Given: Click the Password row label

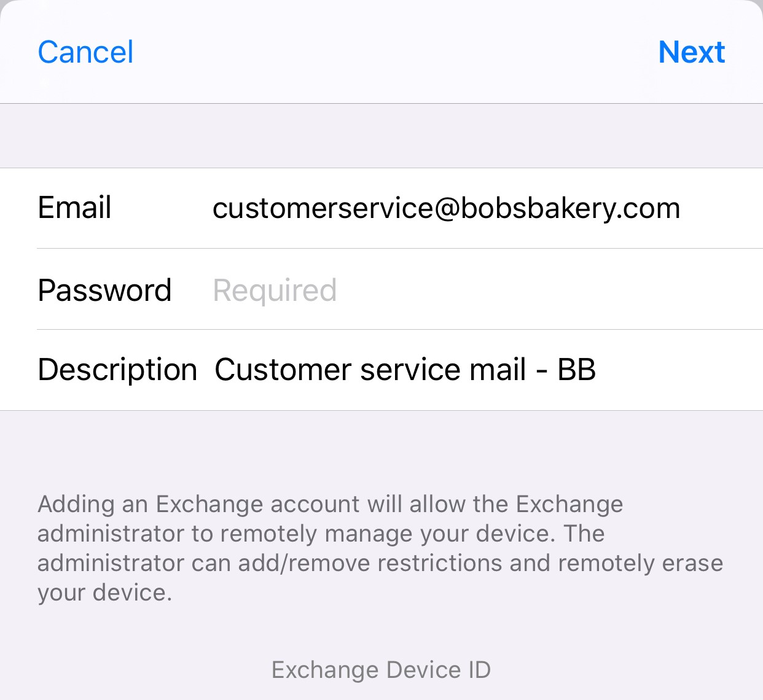Looking at the screenshot, I should click(x=104, y=290).
